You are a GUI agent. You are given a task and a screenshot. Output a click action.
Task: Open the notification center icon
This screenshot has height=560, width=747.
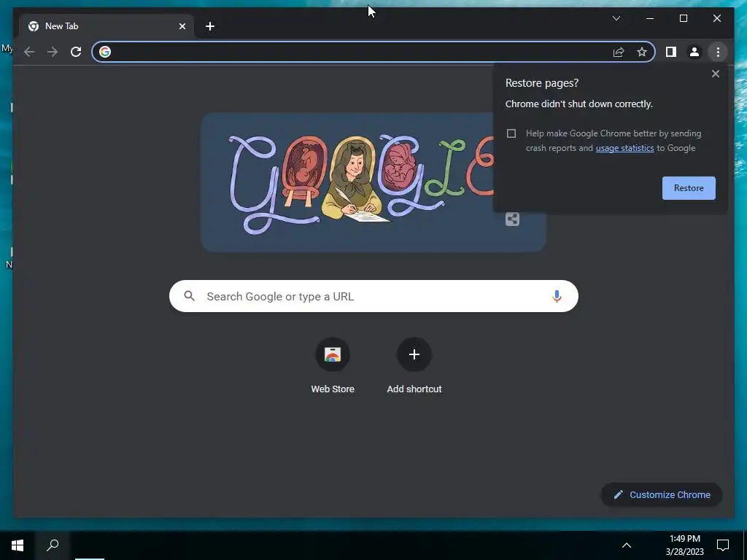point(723,545)
